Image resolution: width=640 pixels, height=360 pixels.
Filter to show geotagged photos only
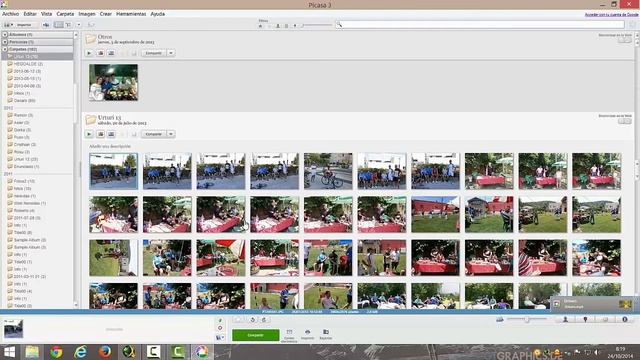(x=295, y=26)
